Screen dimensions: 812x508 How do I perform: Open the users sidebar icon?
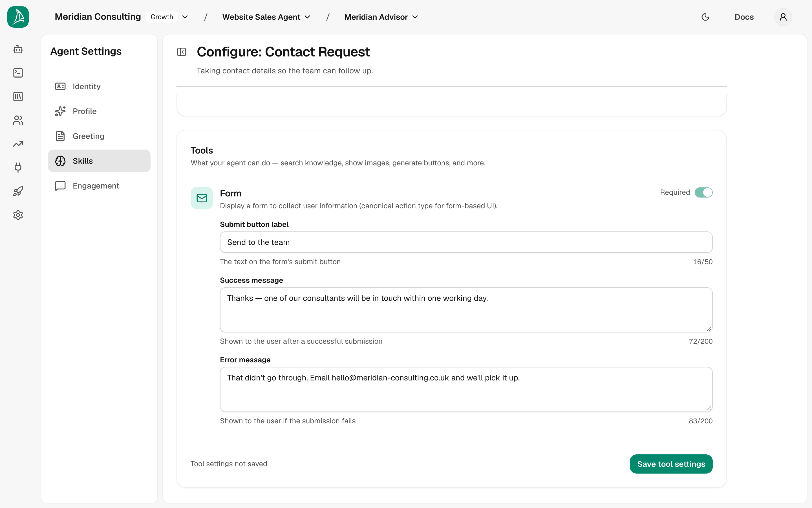18,120
